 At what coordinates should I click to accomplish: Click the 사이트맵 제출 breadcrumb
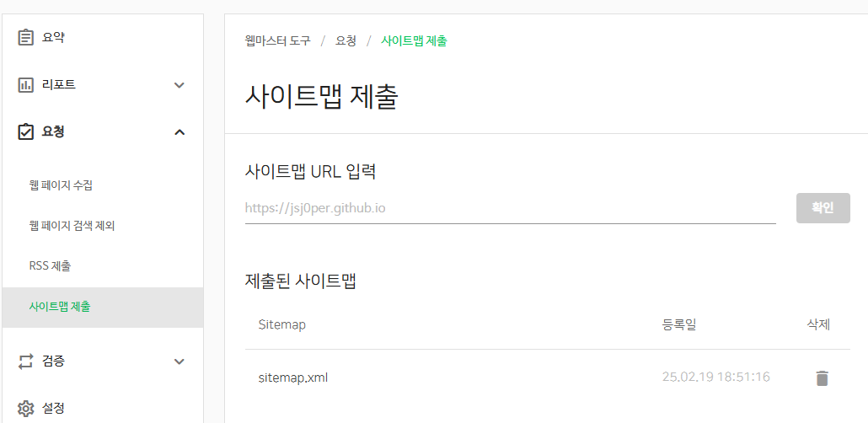click(414, 40)
